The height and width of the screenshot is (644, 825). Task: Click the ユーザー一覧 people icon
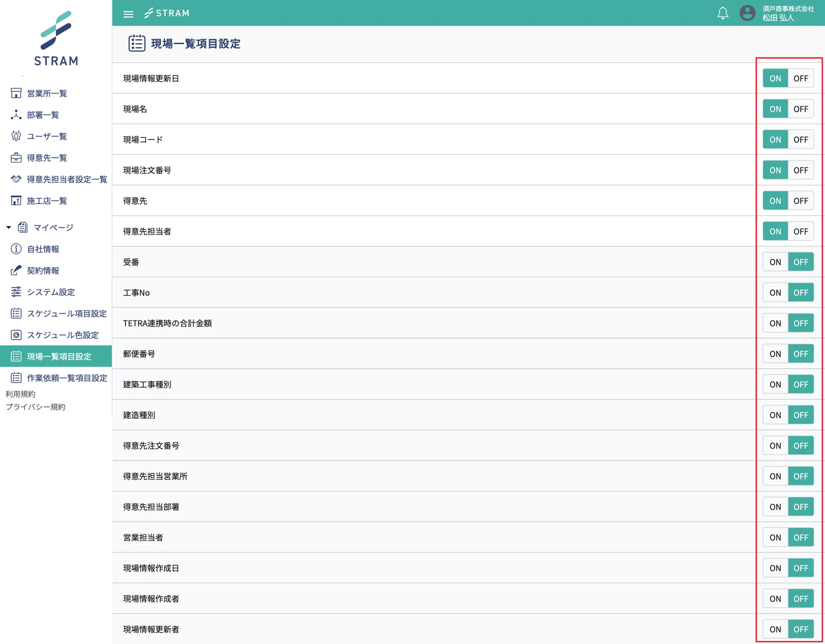(16, 136)
